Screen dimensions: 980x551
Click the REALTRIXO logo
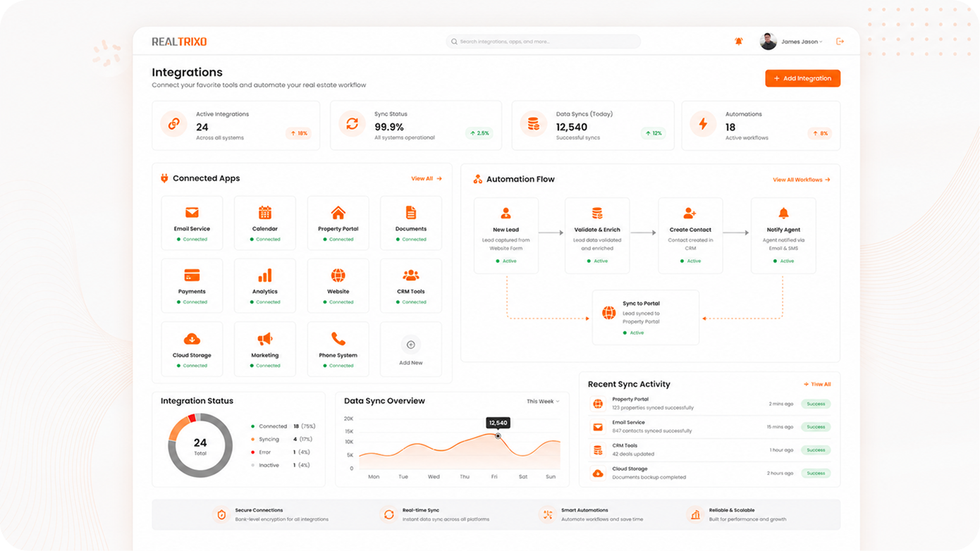[179, 42]
